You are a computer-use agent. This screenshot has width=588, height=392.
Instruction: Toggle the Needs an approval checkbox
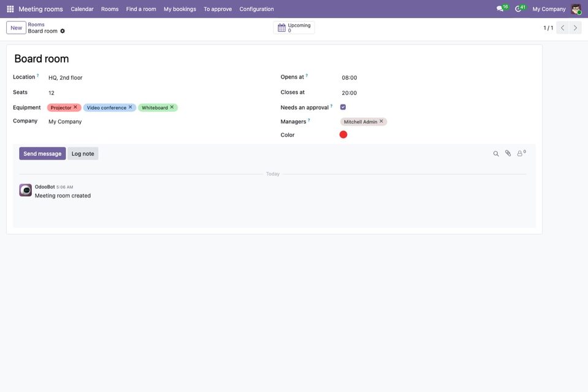[343, 107]
